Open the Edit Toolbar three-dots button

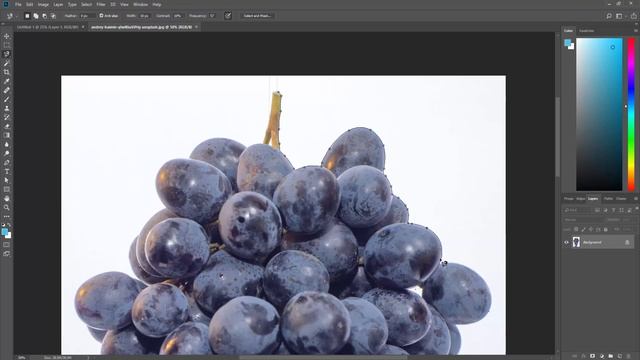7,216
